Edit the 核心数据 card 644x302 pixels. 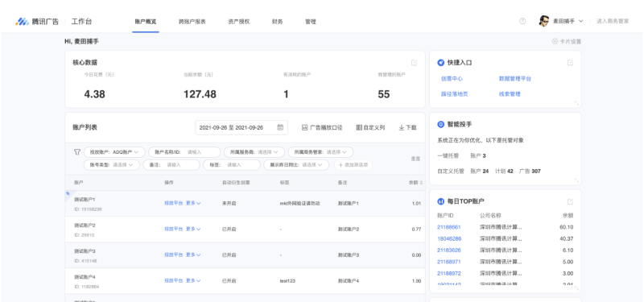[x=414, y=63]
